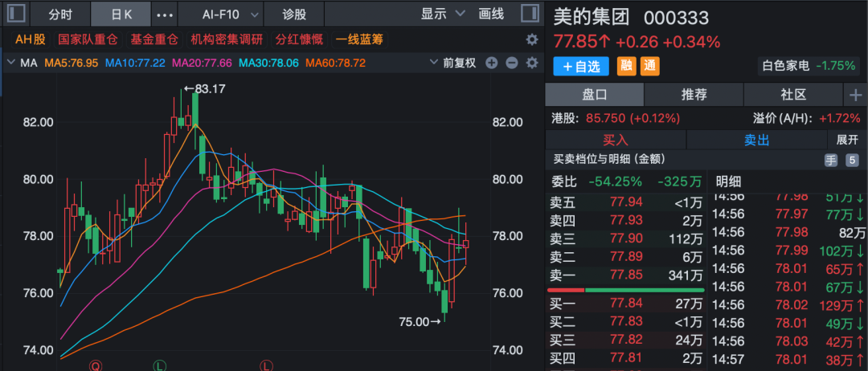Open MA indicator settings gear
The width and height of the screenshot is (868, 371).
click(531, 63)
